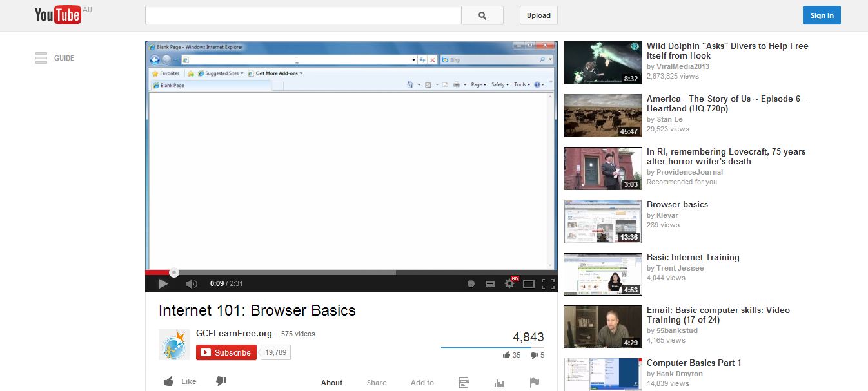Toggle video captions
The width and height of the screenshot is (868, 391).
coord(490,283)
